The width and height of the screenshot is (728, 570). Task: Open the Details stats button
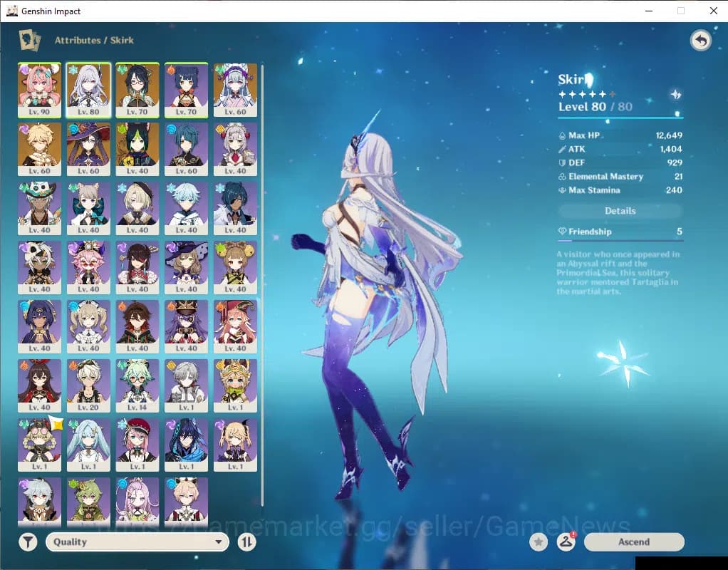pos(620,211)
